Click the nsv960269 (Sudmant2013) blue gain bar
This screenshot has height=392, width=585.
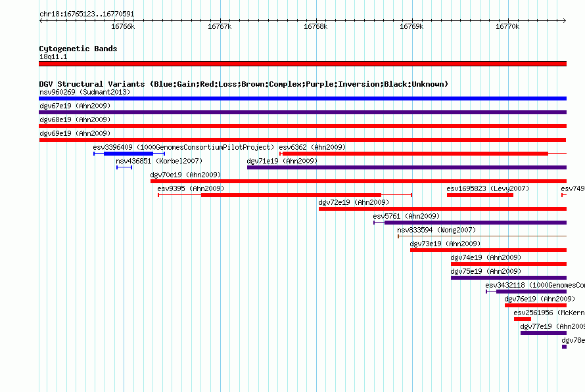tap(302, 98)
